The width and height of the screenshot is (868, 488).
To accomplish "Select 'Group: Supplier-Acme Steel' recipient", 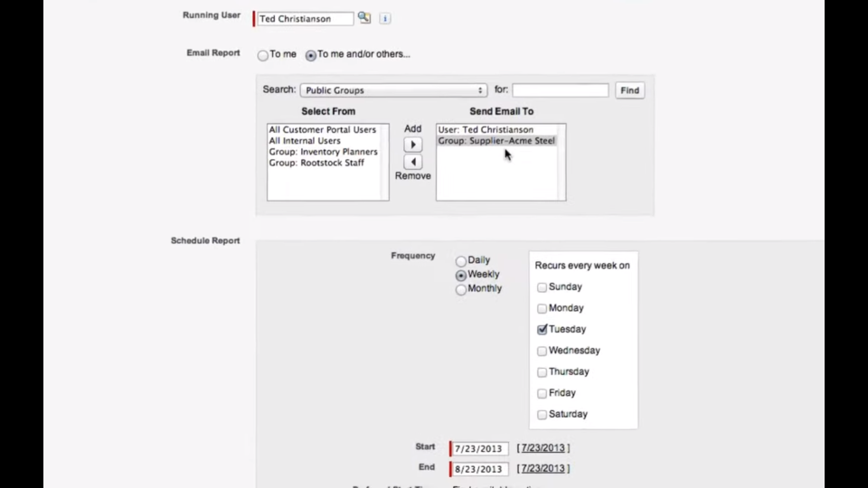I will pos(496,141).
